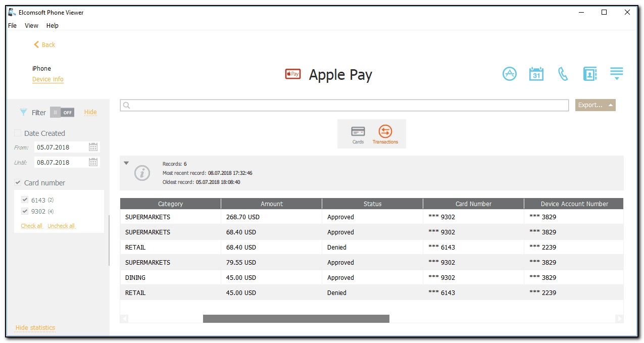The height and width of the screenshot is (343, 644).
Task: Open calendar picker for From date
Action: click(x=93, y=147)
